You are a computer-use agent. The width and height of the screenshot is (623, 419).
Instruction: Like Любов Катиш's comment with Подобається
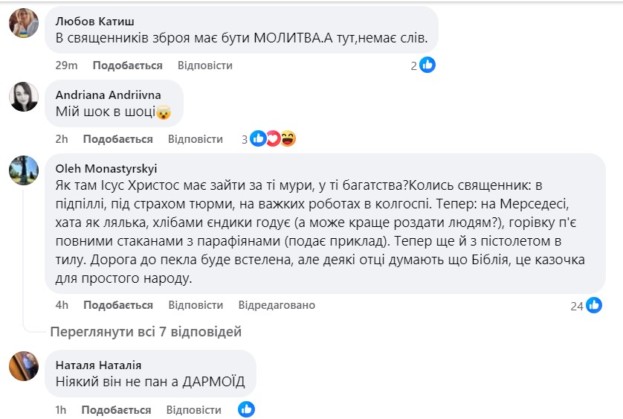(129, 65)
